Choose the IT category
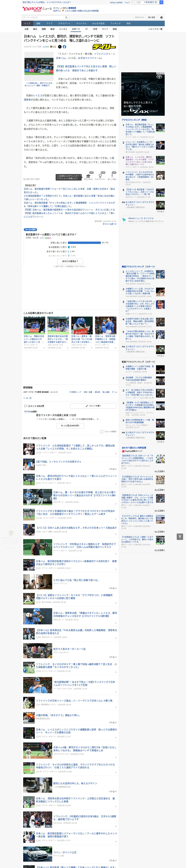The image size is (186, 868). (x=86, y=29)
